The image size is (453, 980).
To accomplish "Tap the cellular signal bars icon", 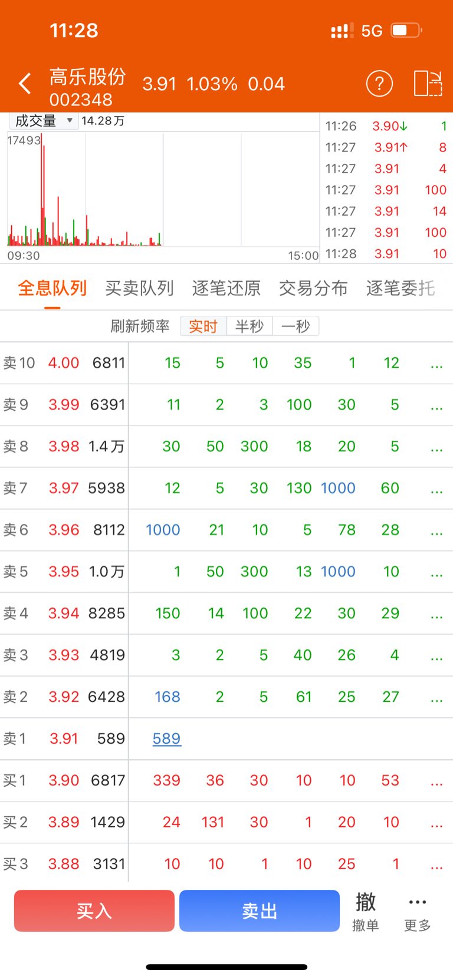I will [342, 31].
